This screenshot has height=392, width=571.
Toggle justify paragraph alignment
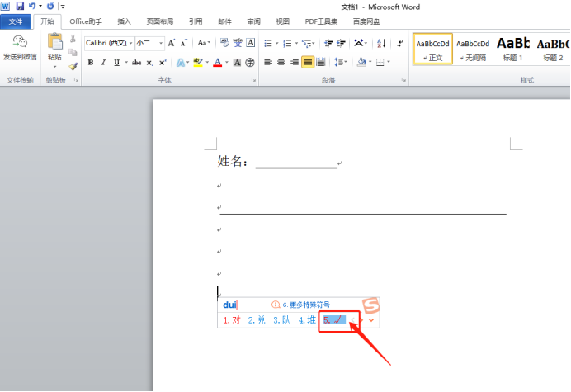click(x=308, y=62)
